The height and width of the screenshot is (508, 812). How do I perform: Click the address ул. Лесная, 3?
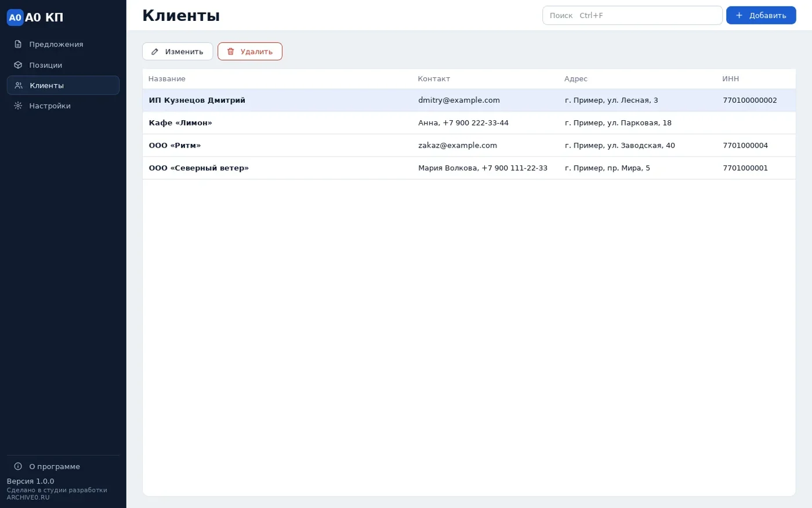click(x=611, y=100)
